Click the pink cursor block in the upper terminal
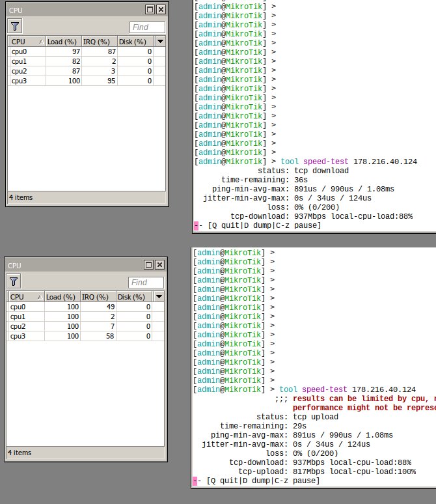436x504 pixels. tap(196, 226)
